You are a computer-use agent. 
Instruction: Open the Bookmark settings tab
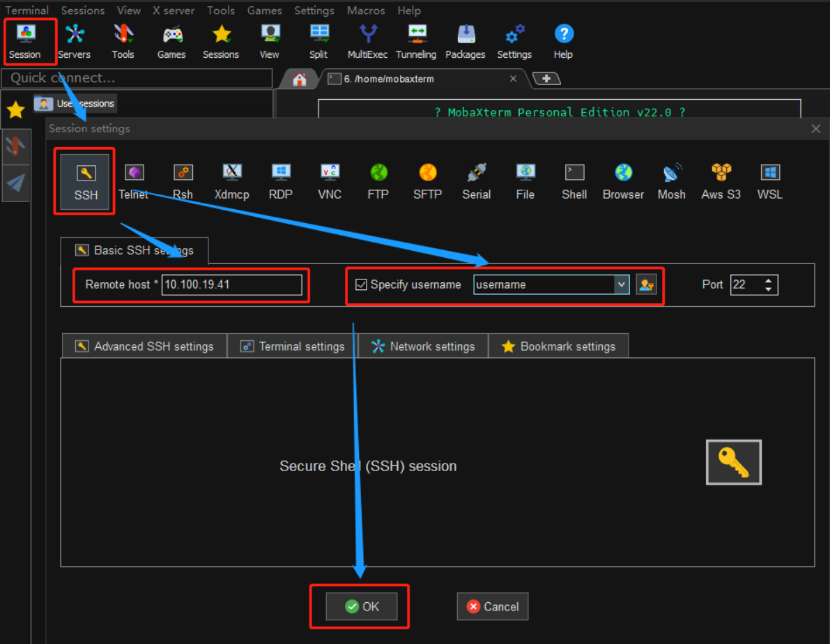558,346
